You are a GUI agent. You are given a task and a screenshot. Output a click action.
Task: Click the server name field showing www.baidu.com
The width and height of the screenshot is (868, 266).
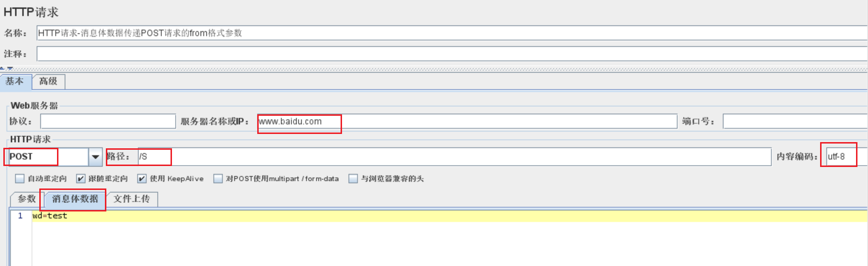(x=467, y=122)
